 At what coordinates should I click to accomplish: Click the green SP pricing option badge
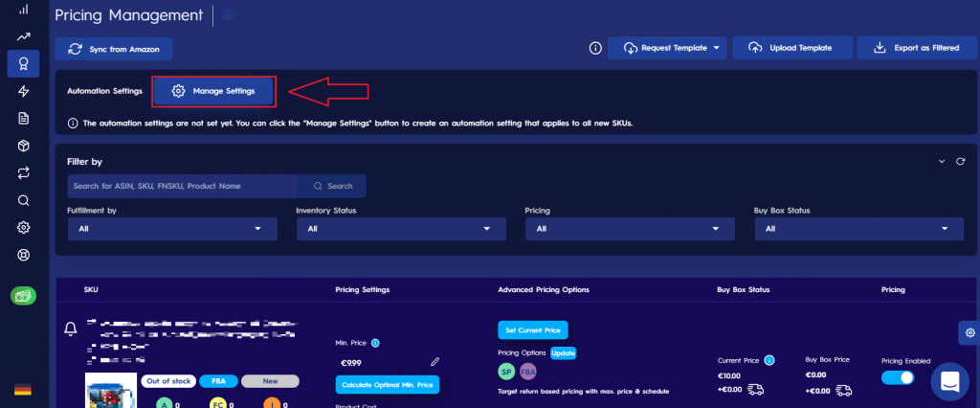click(x=507, y=371)
